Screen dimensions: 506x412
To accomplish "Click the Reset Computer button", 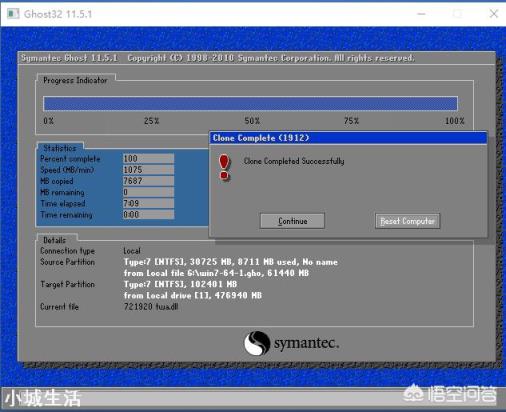I will [x=407, y=221].
